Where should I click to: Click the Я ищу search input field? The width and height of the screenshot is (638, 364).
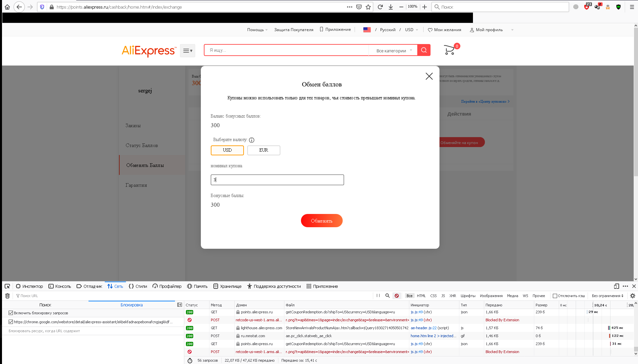[287, 50]
